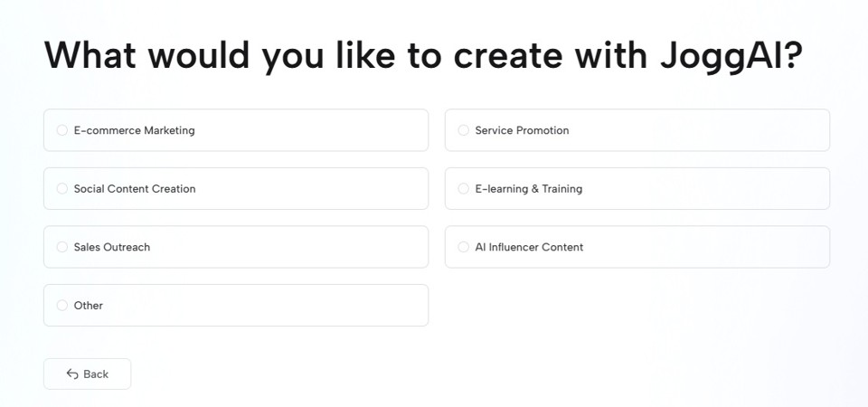Image resolution: width=868 pixels, height=407 pixels.
Task: Choose the Social Content Creation radio circle
Action: (62, 189)
